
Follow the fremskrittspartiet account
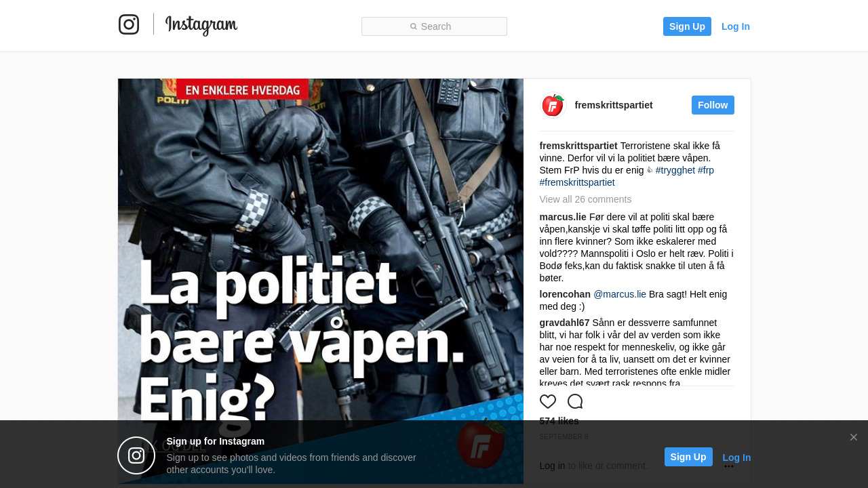coord(713,105)
